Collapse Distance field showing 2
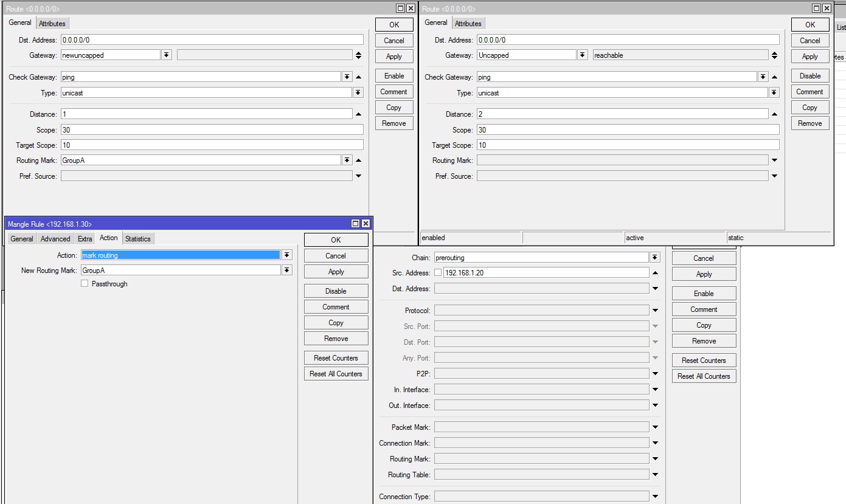The height and width of the screenshot is (504, 846). coord(774,114)
